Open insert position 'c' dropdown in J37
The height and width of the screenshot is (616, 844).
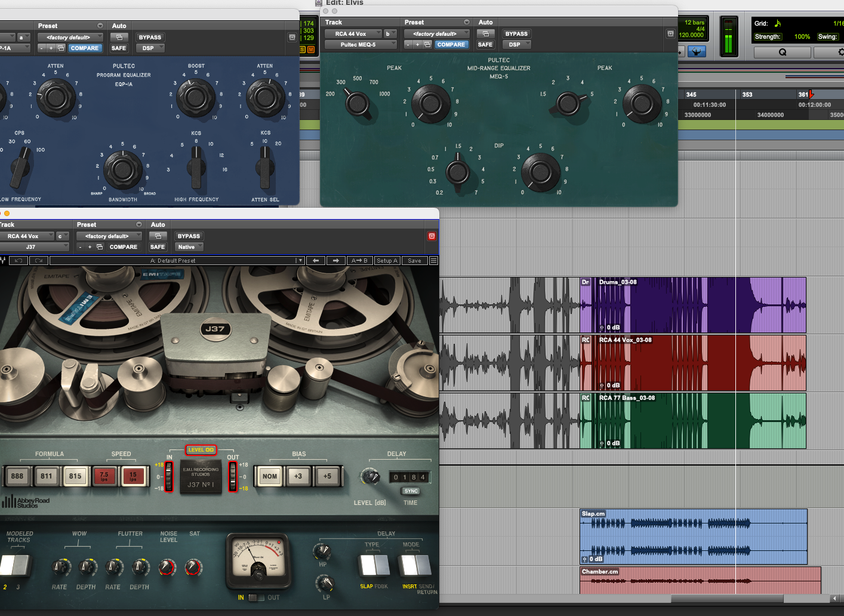click(x=63, y=236)
